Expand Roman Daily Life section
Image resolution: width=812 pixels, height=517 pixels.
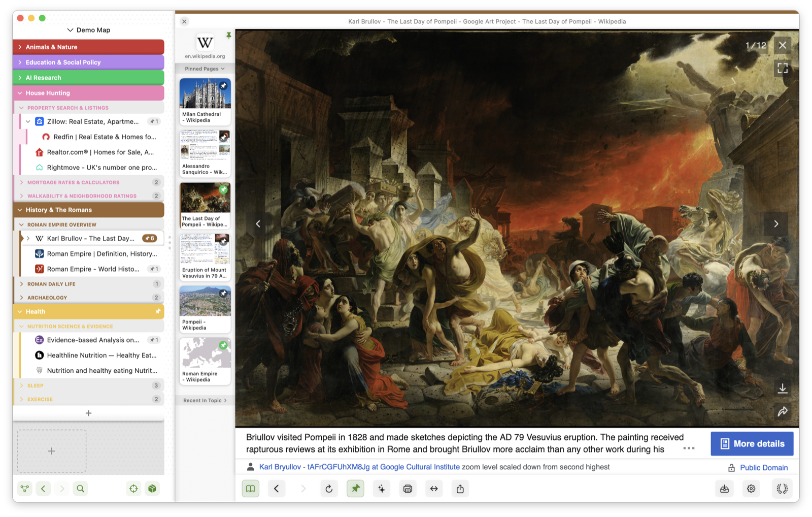(21, 284)
